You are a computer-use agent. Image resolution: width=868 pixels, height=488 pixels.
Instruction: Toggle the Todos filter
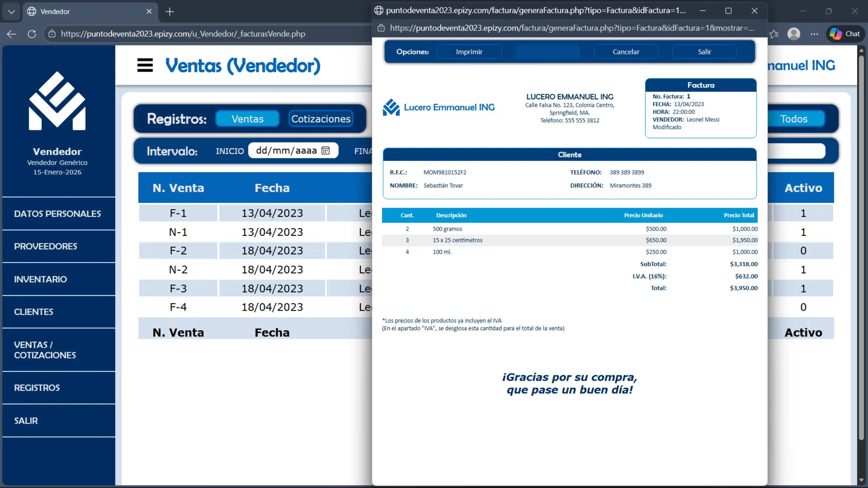(794, 119)
